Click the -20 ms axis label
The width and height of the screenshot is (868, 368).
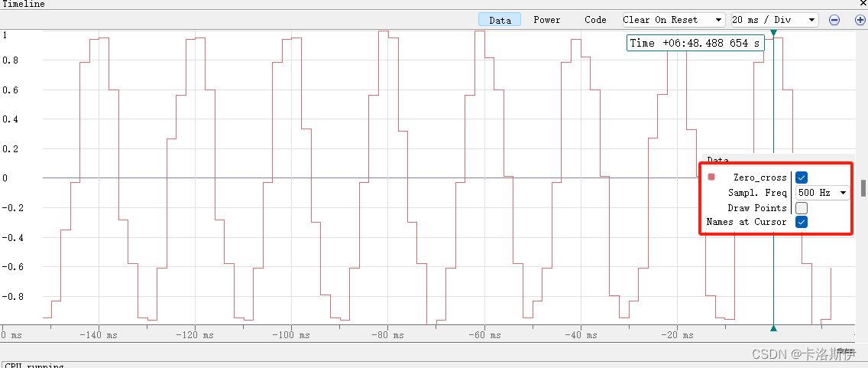pyautogui.click(x=677, y=335)
